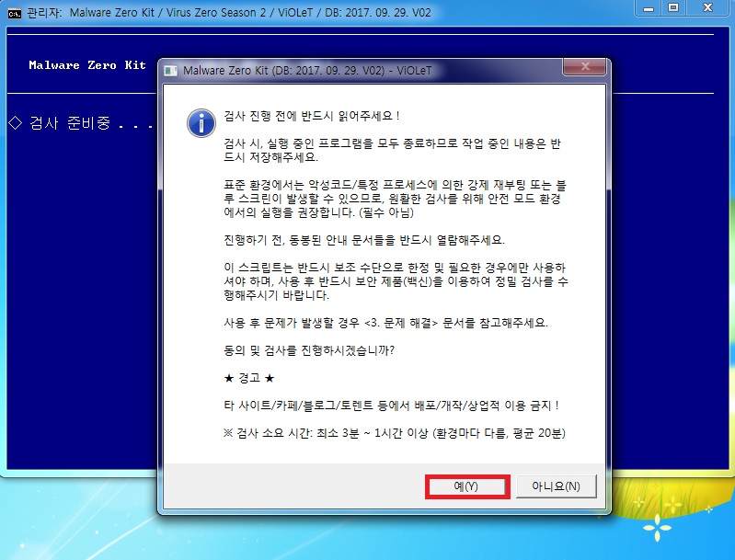Minimize the console window

click(x=649, y=8)
